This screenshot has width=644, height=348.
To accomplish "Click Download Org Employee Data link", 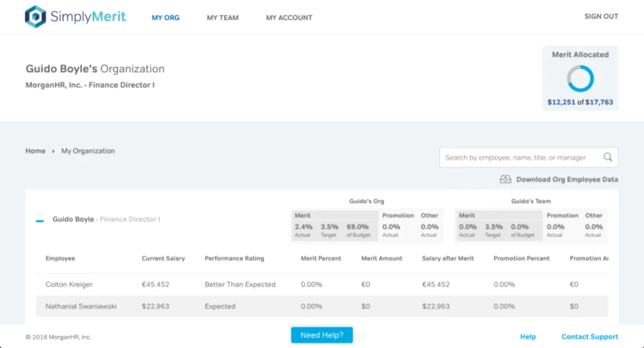I will coord(567,180).
